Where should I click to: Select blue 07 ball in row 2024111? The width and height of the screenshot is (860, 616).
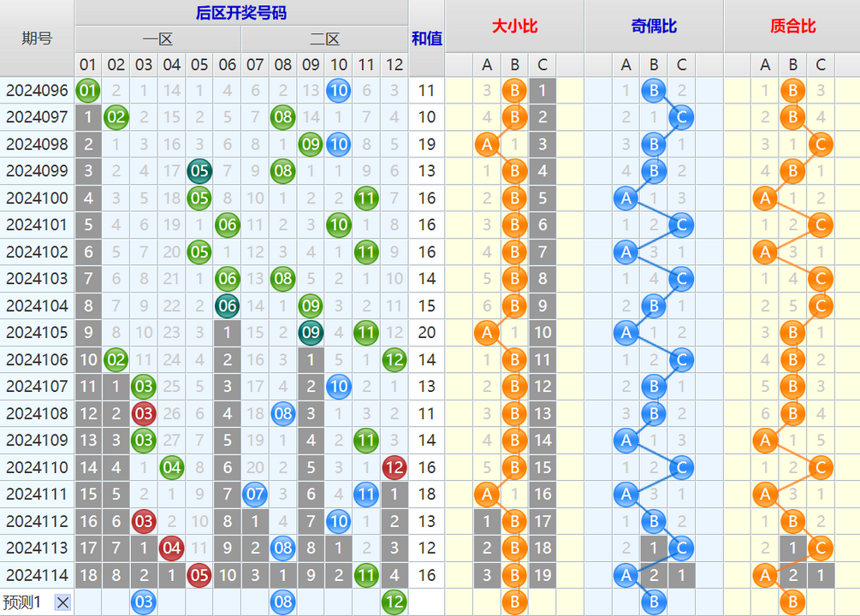pos(255,495)
